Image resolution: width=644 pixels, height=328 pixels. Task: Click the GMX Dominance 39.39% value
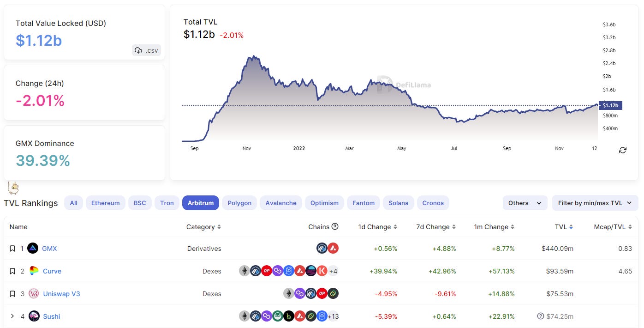[43, 160]
